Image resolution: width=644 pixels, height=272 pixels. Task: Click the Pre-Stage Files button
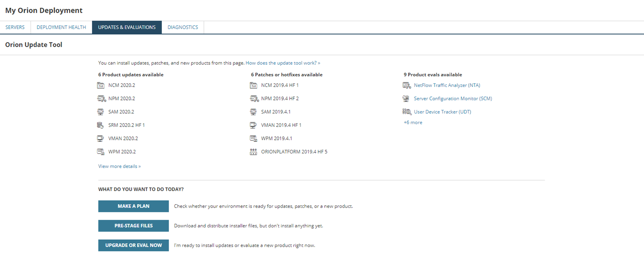[133, 226]
